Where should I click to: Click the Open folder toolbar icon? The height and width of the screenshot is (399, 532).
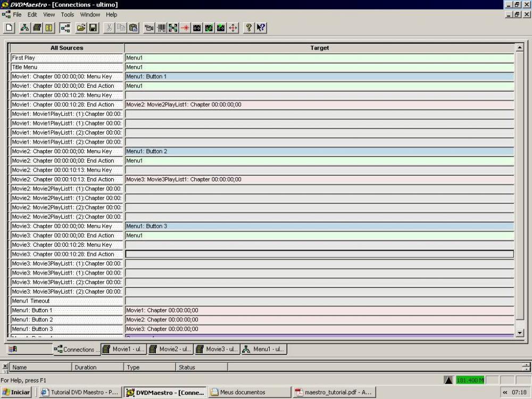coord(81,28)
